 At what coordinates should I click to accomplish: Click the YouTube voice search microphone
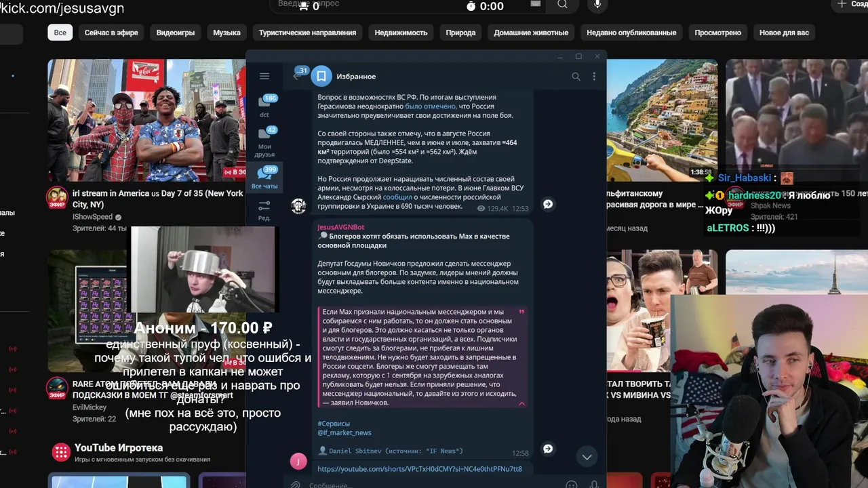(x=597, y=5)
